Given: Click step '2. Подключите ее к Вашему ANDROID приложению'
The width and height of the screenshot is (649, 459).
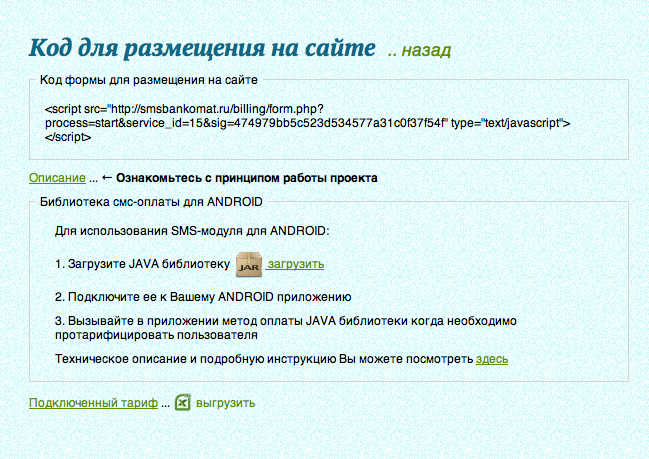Looking at the screenshot, I should point(203,297).
